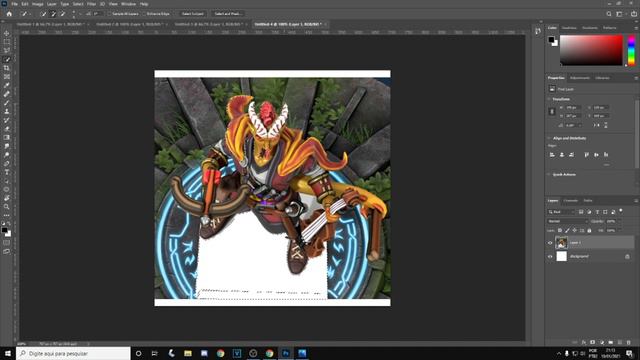Select the Hand tool
This screenshot has width=640, height=360.
point(7,198)
